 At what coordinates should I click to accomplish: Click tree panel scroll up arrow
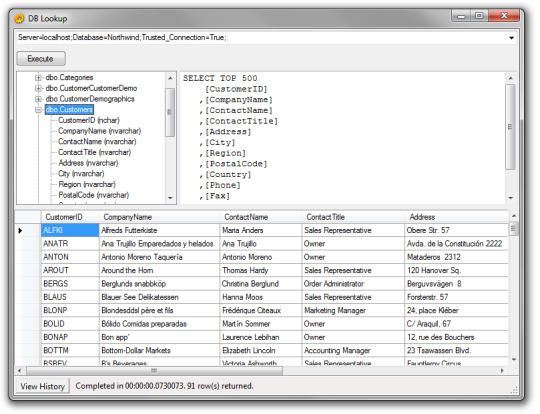pyautogui.click(x=170, y=79)
